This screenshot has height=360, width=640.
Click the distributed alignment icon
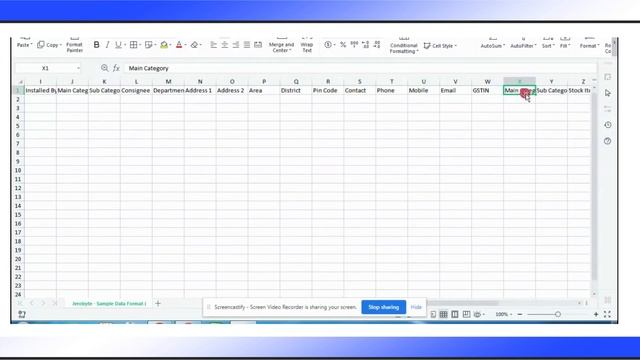(258, 45)
